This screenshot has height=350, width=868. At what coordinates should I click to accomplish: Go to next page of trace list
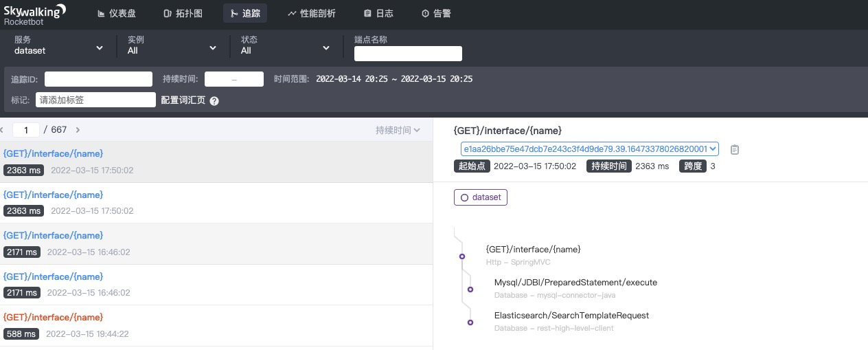pos(78,130)
